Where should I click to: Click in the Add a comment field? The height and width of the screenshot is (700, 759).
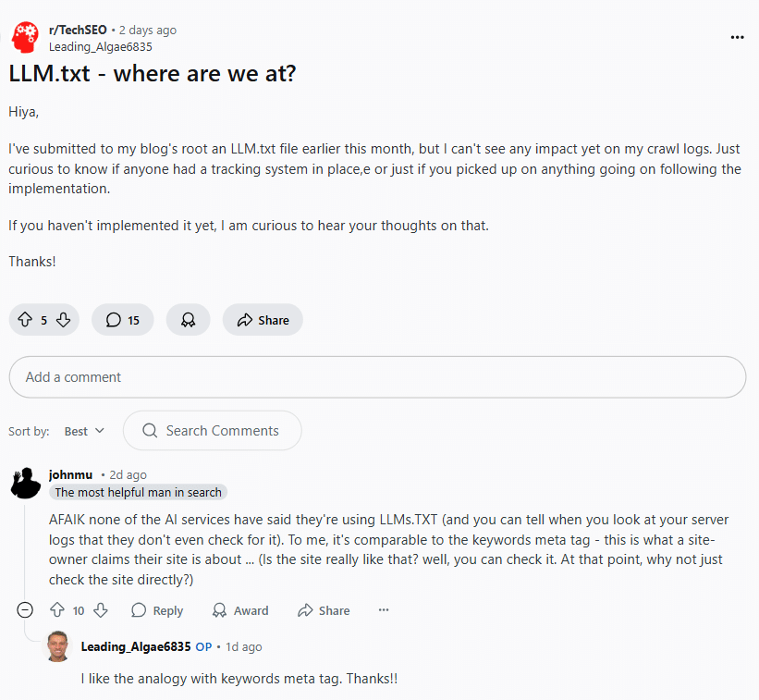click(377, 377)
